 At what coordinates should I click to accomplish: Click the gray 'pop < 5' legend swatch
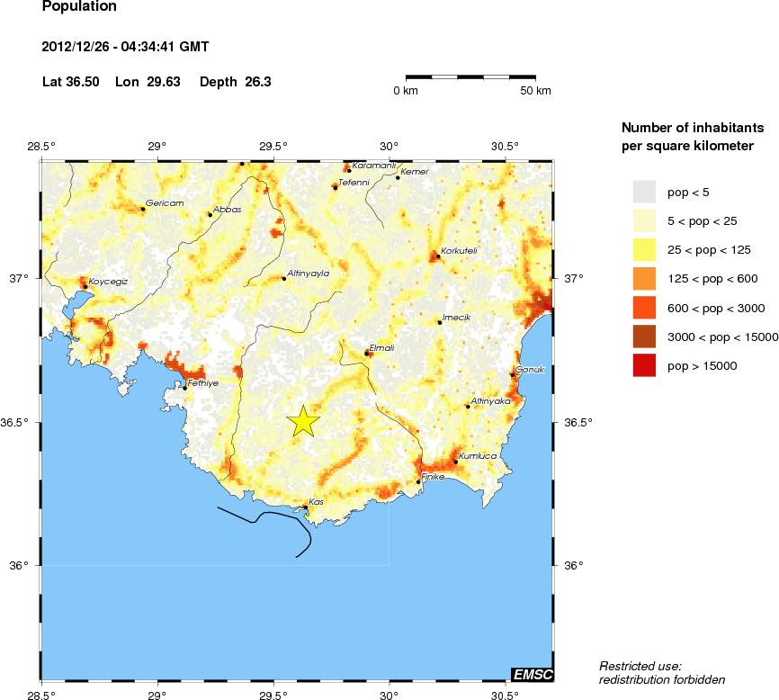[644, 192]
